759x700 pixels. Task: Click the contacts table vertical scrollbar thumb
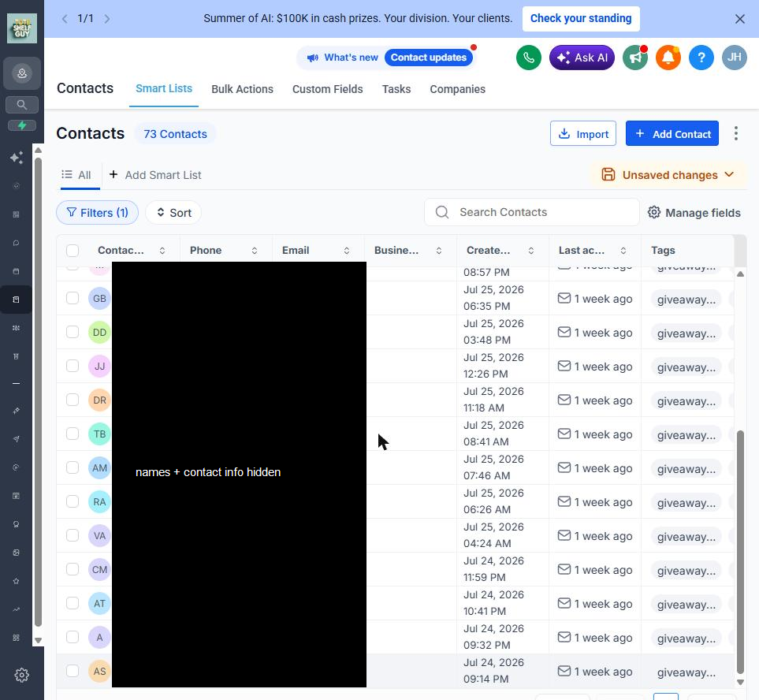tap(740, 551)
